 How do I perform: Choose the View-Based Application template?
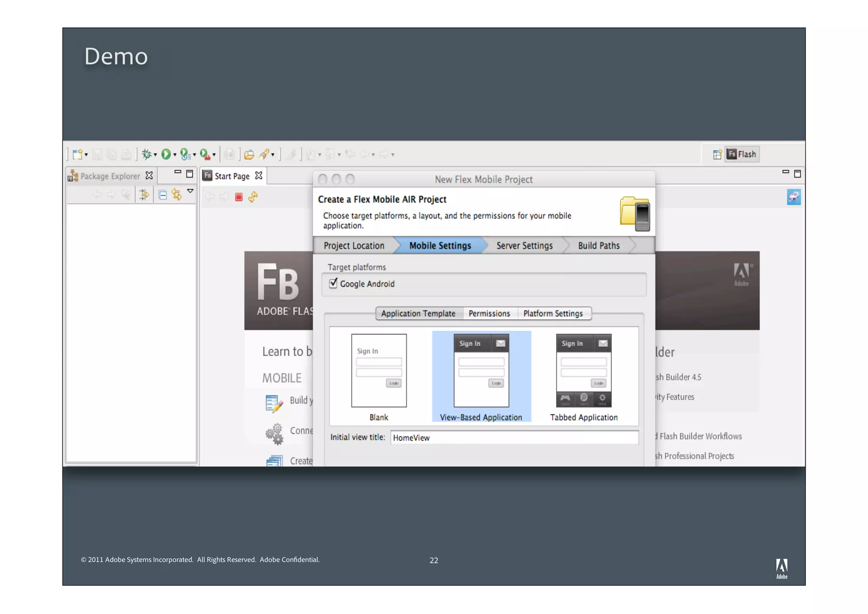coord(481,377)
